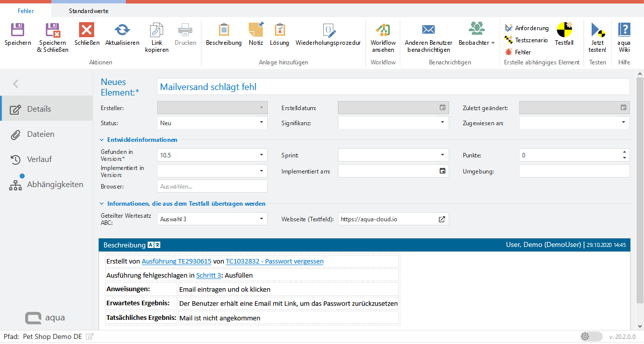The height and width of the screenshot is (344, 644).
Task: Open Workflow ansehen
Action: coord(383,31)
